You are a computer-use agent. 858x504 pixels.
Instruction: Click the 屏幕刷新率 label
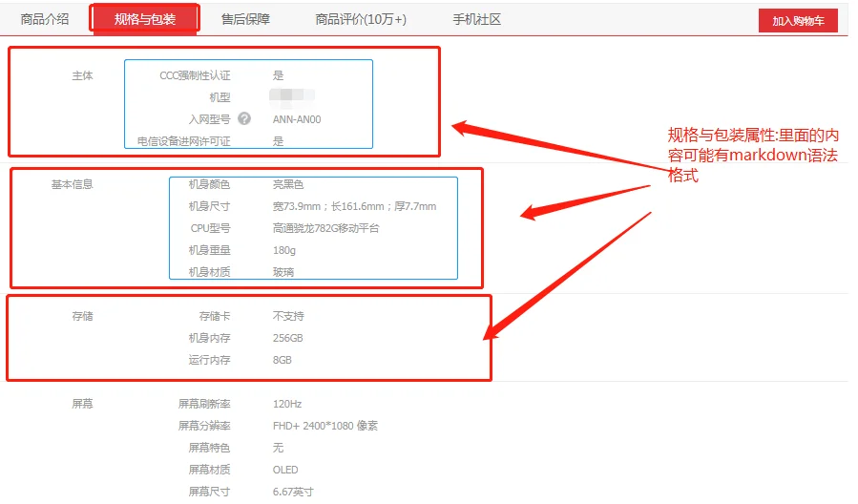(x=204, y=404)
